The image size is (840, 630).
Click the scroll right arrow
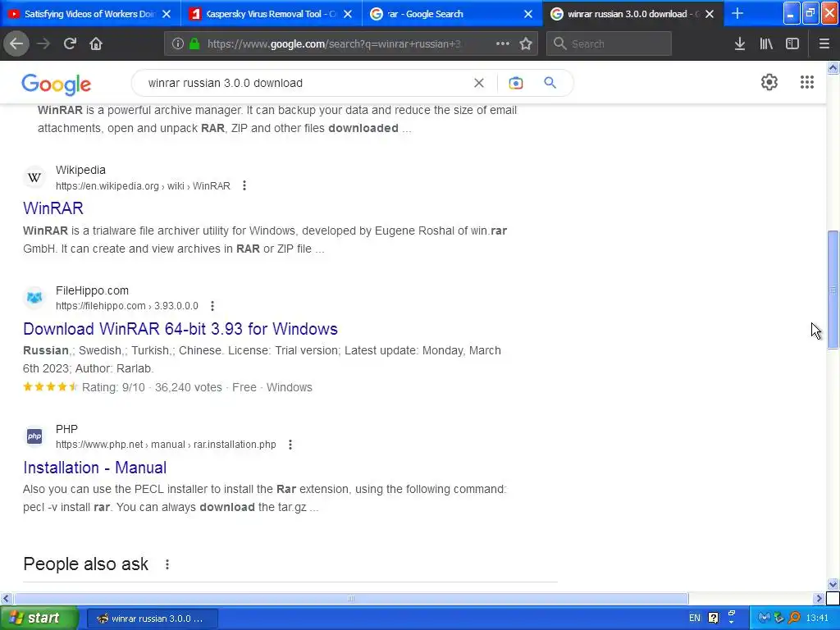(819, 598)
